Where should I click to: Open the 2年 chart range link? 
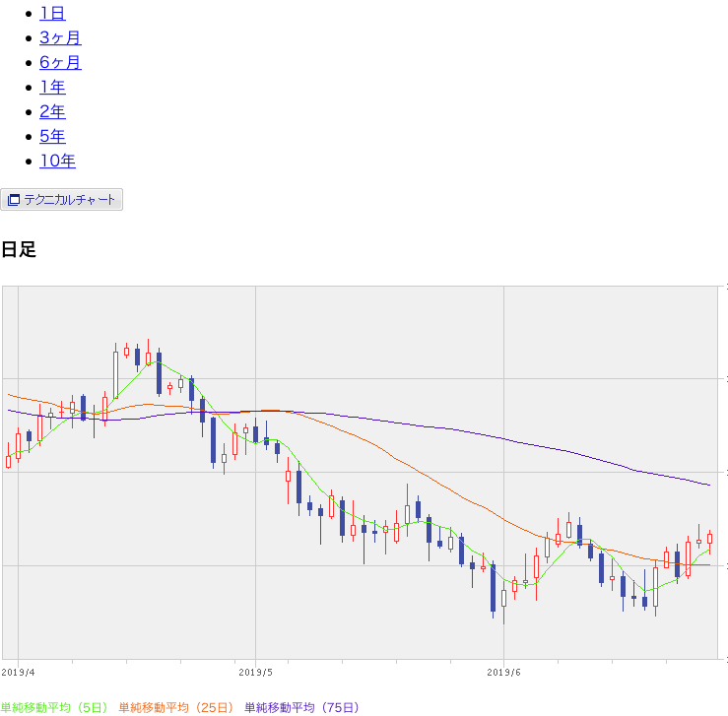pos(52,112)
